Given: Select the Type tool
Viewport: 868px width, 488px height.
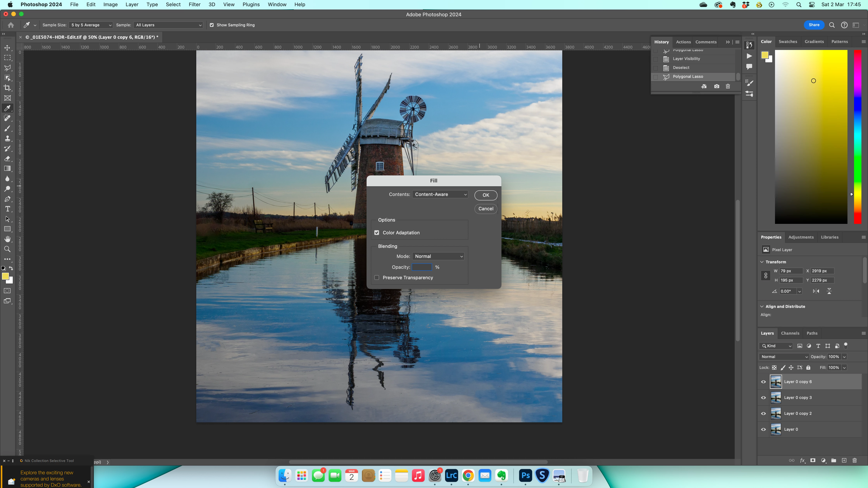Looking at the screenshot, I should (7, 209).
